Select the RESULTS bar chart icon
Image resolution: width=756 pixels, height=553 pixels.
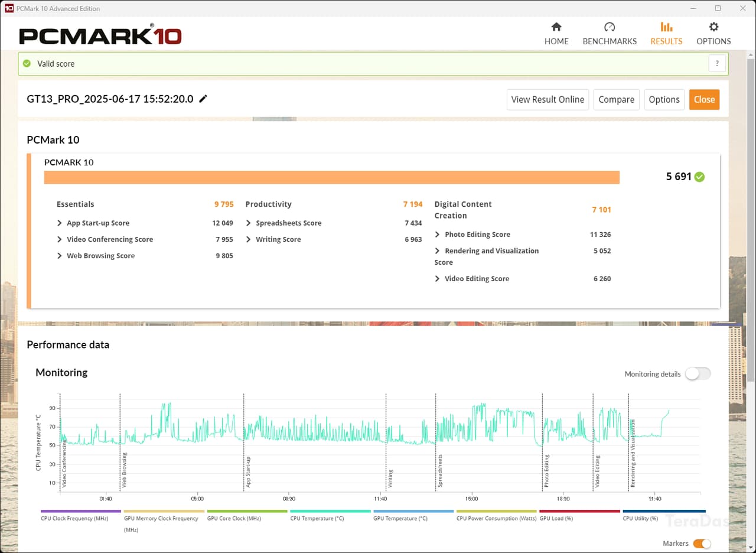click(666, 27)
